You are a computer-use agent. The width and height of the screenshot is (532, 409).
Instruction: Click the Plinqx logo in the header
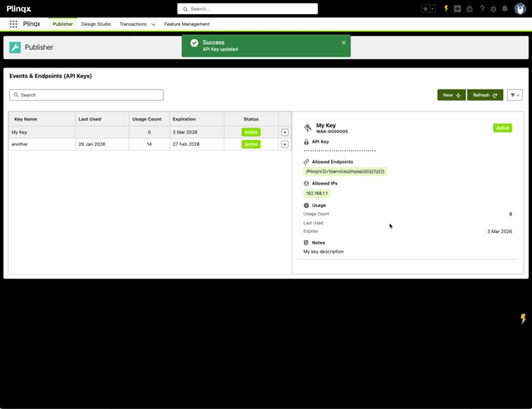coord(19,9)
